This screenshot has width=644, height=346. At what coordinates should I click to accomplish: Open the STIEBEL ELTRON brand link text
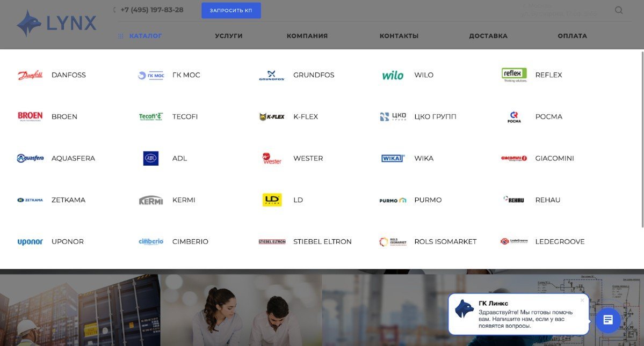click(322, 242)
